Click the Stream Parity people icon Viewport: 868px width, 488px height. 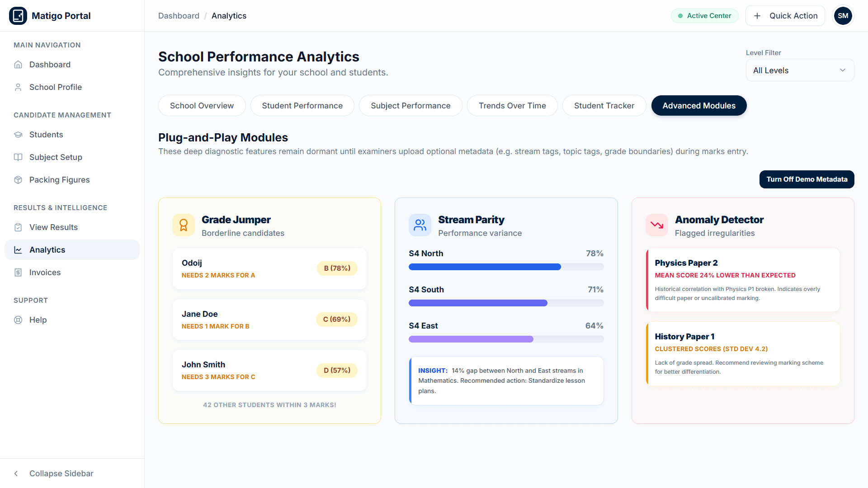point(420,225)
